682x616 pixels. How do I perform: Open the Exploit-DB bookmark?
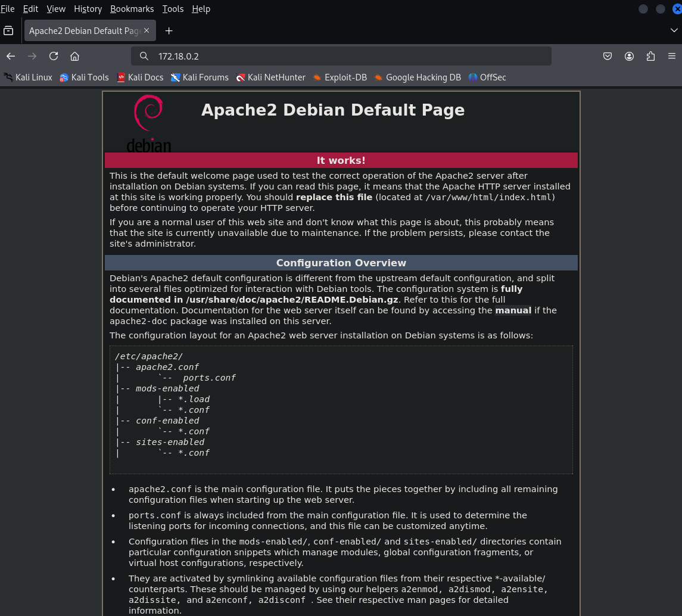coord(340,77)
